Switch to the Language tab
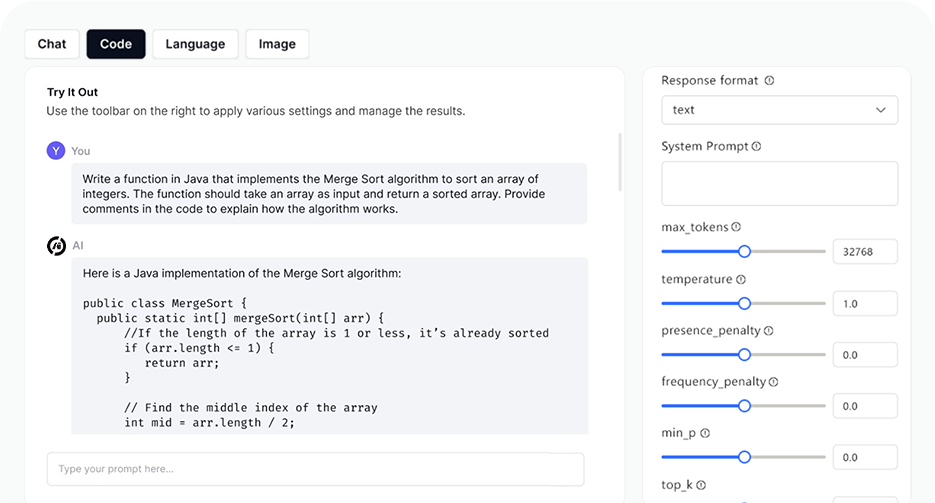Image resolution: width=935 pixels, height=503 pixels. point(195,44)
